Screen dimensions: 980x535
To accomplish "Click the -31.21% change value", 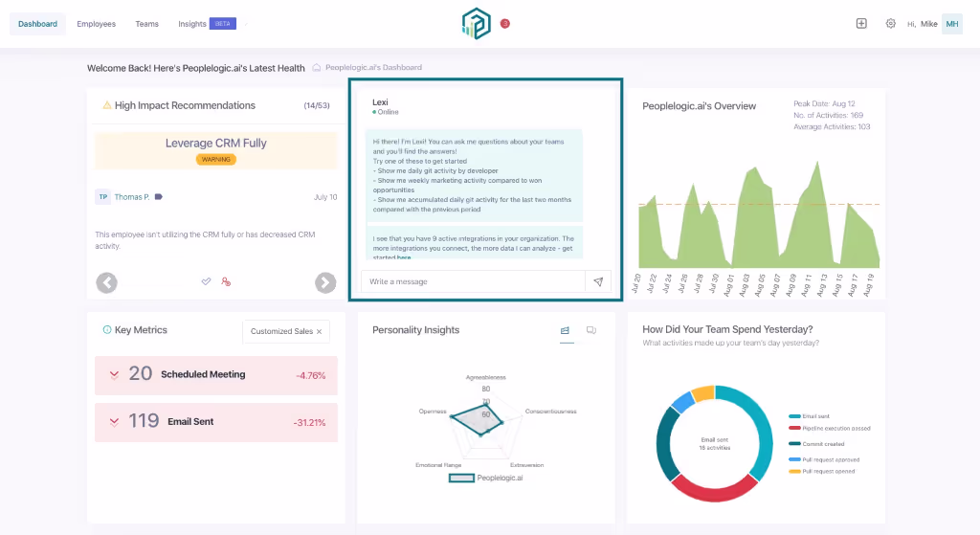I will point(309,422).
